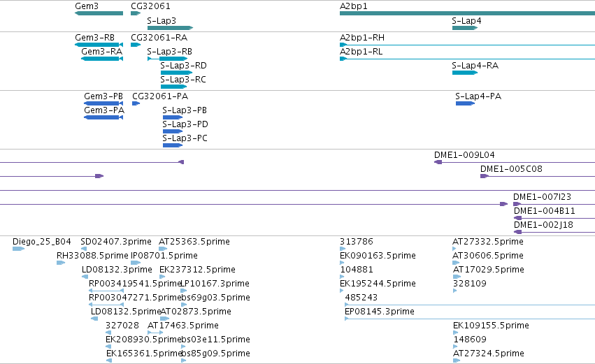The width and height of the screenshot is (595, 364).
Task: Click the A2bp1 gene label
Action: click(x=353, y=6)
